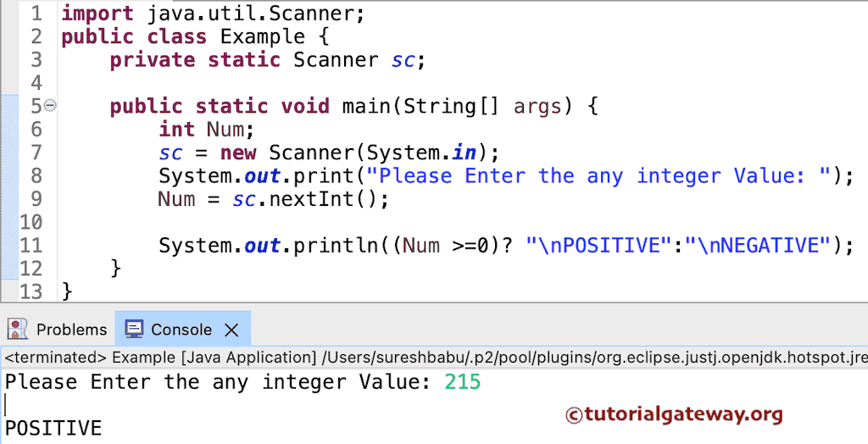Viewport: 868px width, 444px height.
Task: Click 'new Scanner(System.in)' expression
Action: [x=353, y=153]
